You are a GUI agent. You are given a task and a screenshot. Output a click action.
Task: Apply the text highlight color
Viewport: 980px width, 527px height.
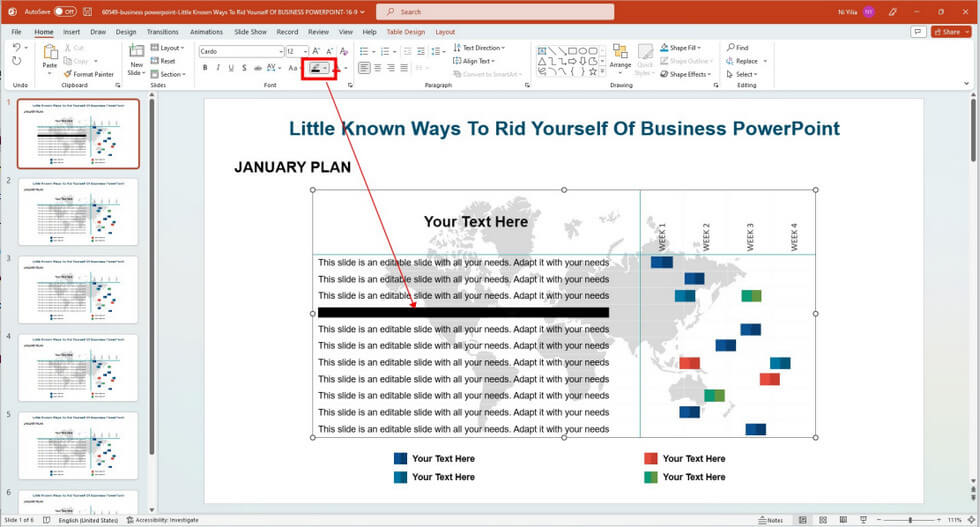click(316, 68)
